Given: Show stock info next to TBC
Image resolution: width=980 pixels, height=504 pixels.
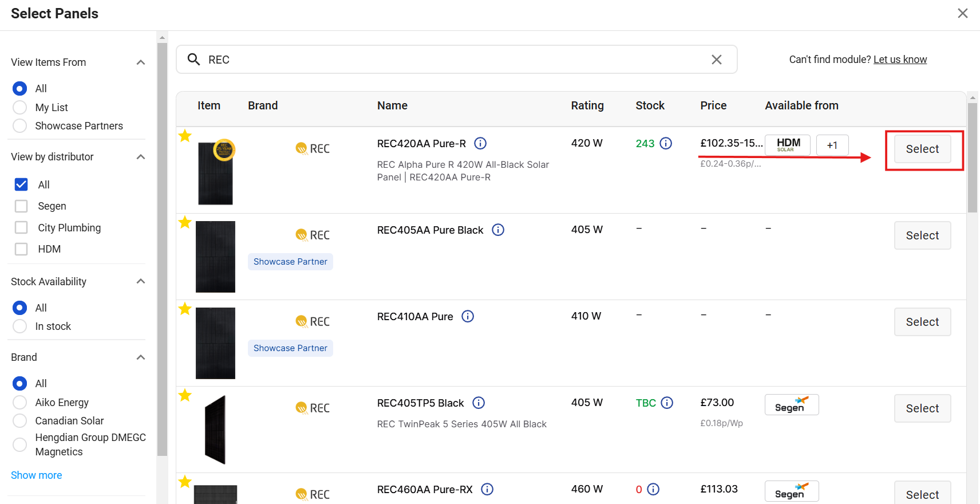Looking at the screenshot, I should (x=667, y=403).
